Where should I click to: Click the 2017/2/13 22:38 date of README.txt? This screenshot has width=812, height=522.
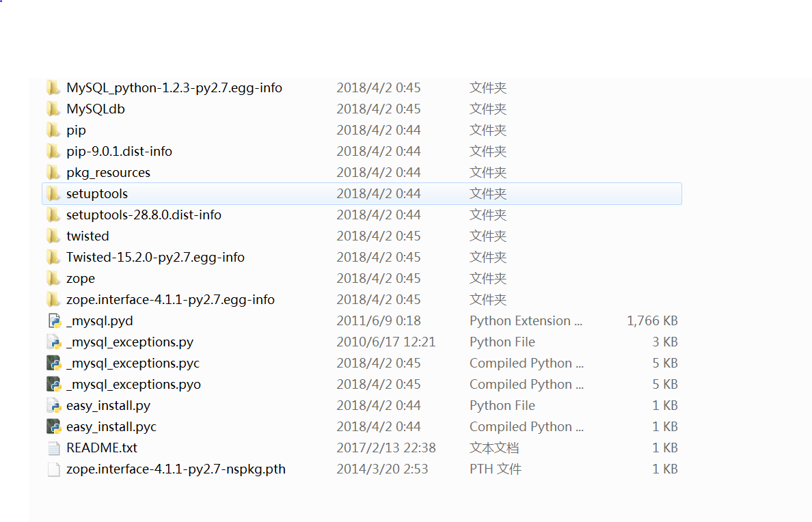(x=386, y=448)
